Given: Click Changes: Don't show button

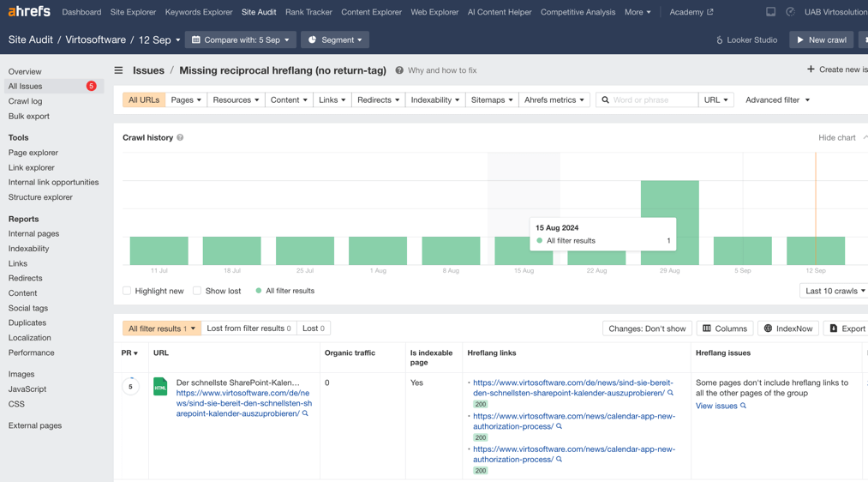Looking at the screenshot, I should tap(647, 328).
